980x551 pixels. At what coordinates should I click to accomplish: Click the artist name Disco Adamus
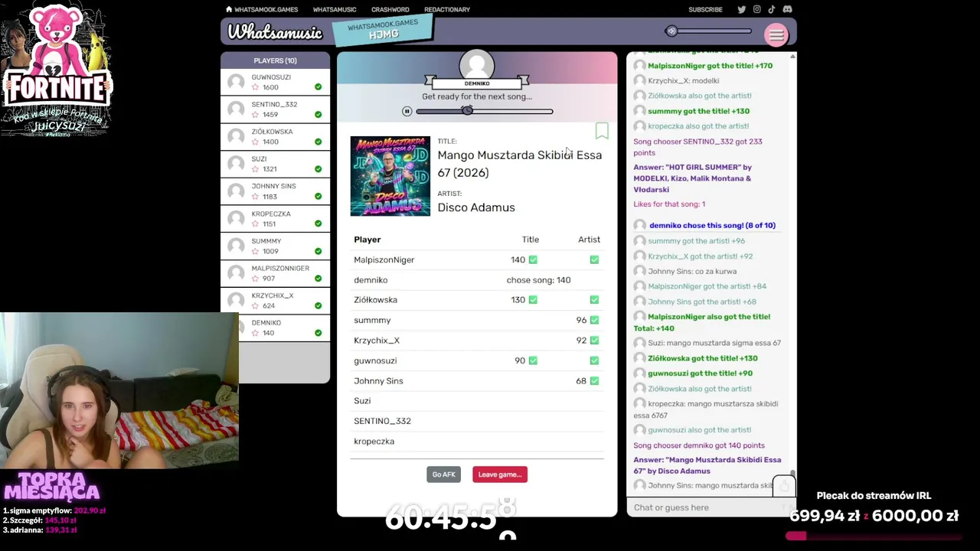point(476,207)
